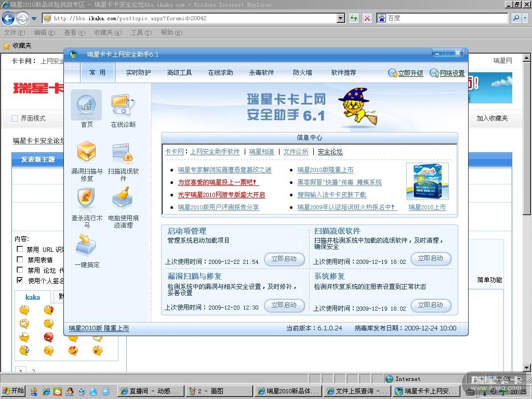Open the 首页 home icon
Viewport: 532px width, 399px height.
click(x=86, y=104)
